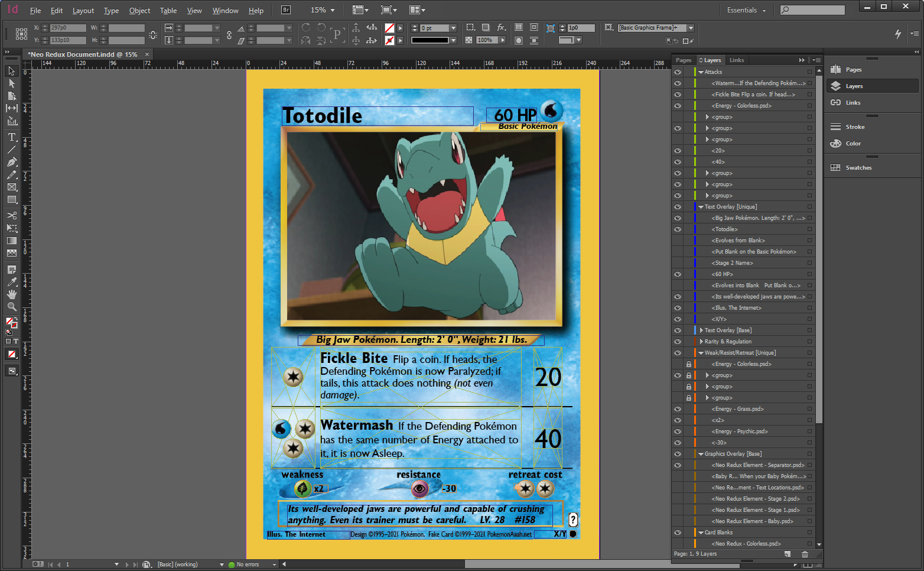Select the Note tool
The width and height of the screenshot is (924, 571).
(11, 270)
